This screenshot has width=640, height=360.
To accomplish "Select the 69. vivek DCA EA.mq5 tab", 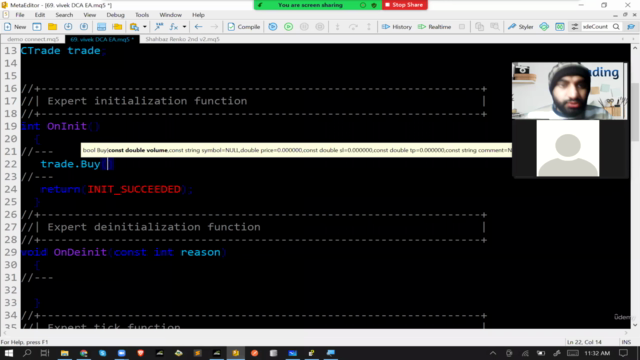I will (102, 39).
